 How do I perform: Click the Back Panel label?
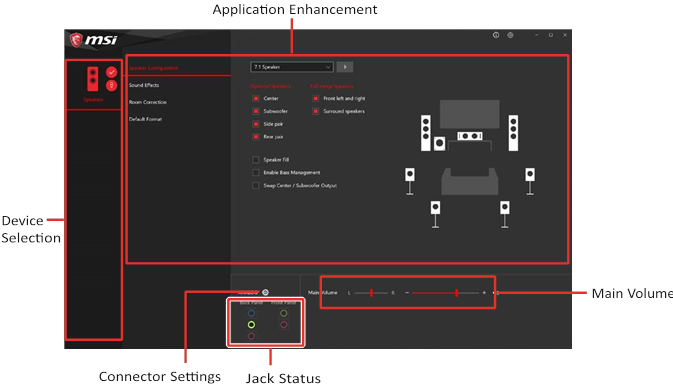(251, 303)
